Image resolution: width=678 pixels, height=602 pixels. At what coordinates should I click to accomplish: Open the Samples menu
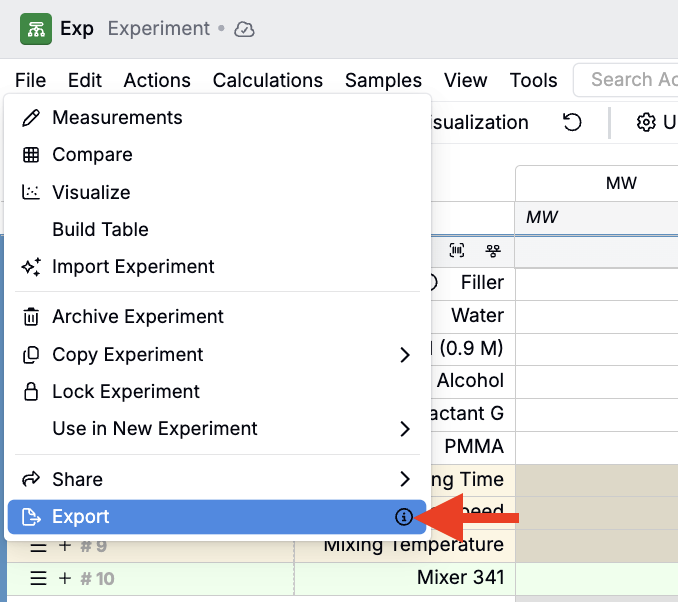383,80
